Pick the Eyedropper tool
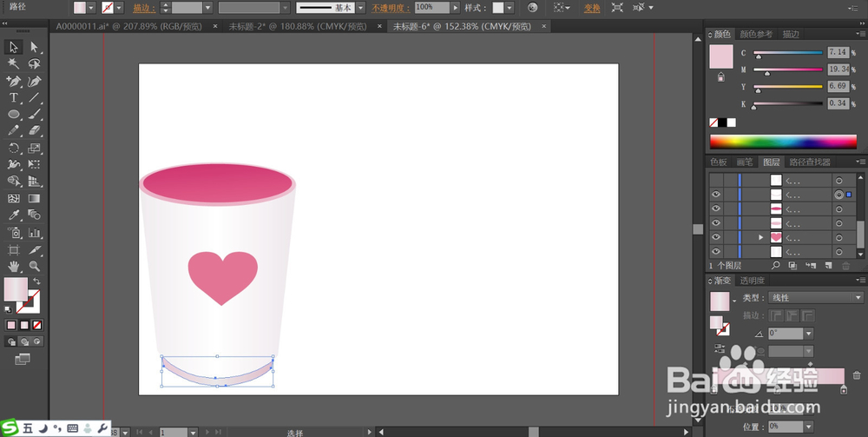Image resolution: width=868 pixels, height=437 pixels. [14, 215]
